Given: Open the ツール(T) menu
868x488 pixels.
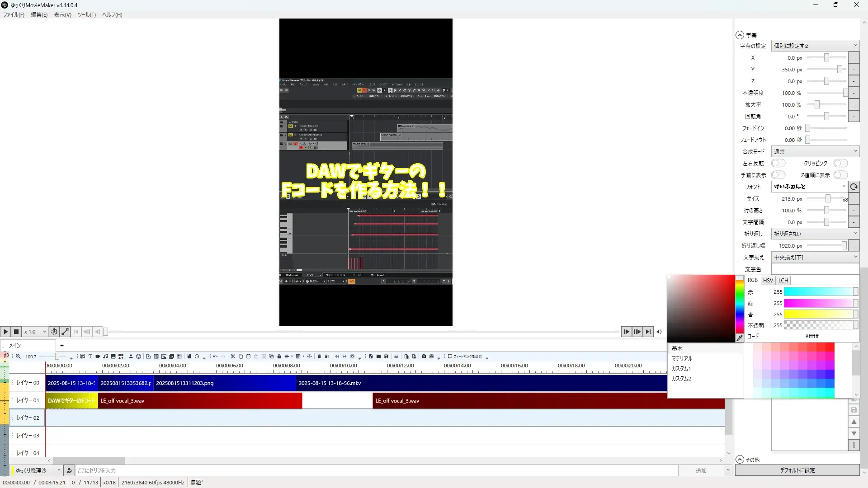Looking at the screenshot, I should point(86,14).
